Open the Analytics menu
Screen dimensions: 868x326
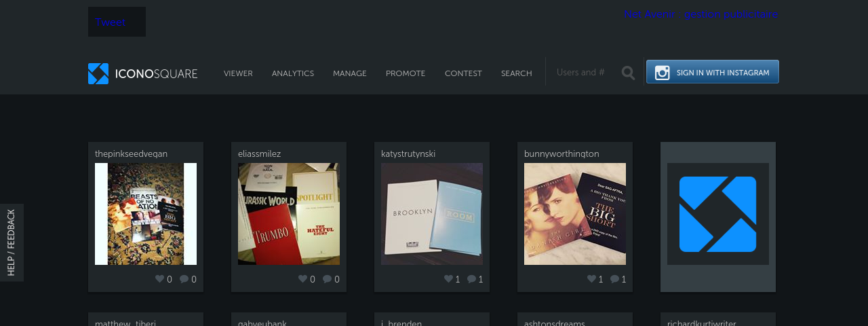293,73
